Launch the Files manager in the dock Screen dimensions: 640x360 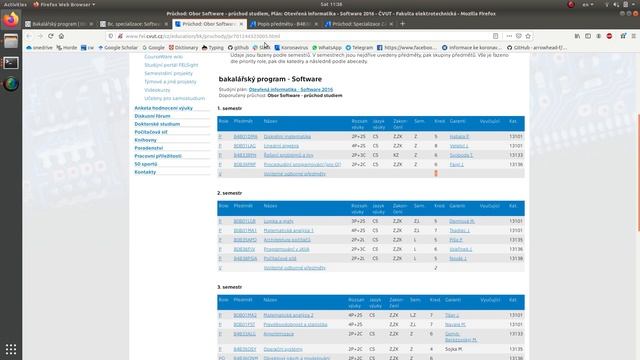pos(11,41)
